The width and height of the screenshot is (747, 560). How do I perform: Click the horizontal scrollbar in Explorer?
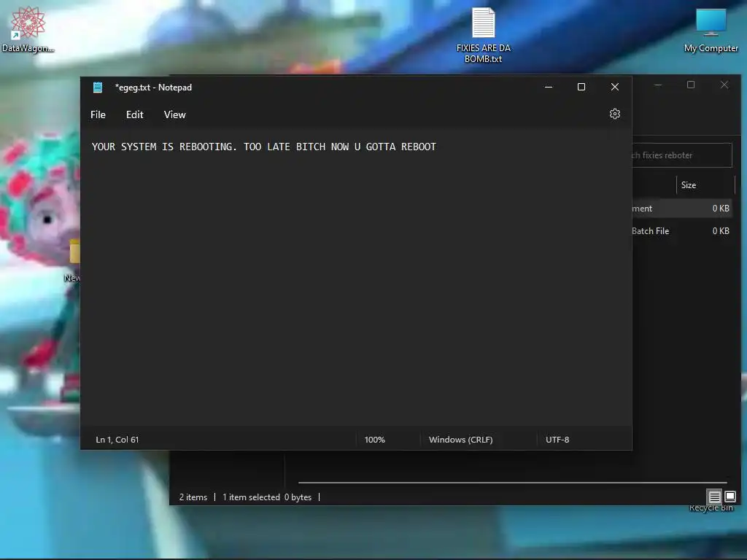pyautogui.click(x=513, y=483)
